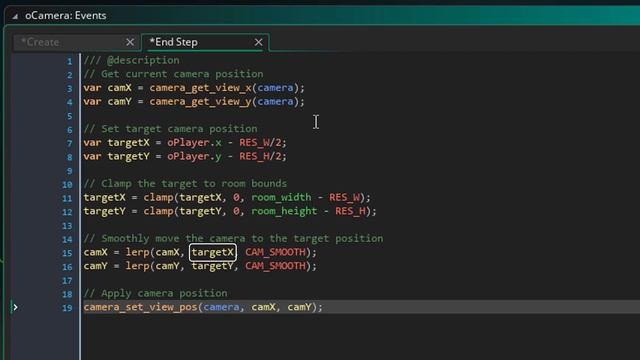Viewport: 640px width, 360px height.
Task: Close the *End Step tab
Action: (x=258, y=42)
